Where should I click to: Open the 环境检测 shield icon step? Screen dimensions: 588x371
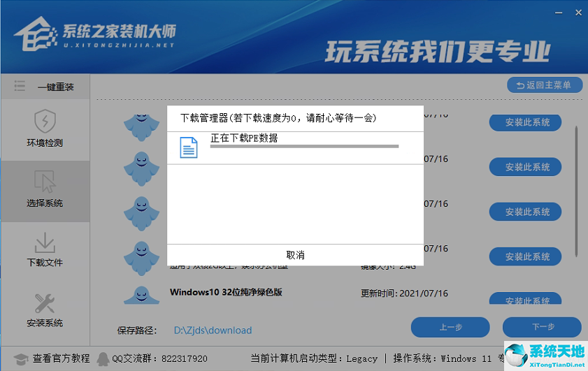point(45,121)
